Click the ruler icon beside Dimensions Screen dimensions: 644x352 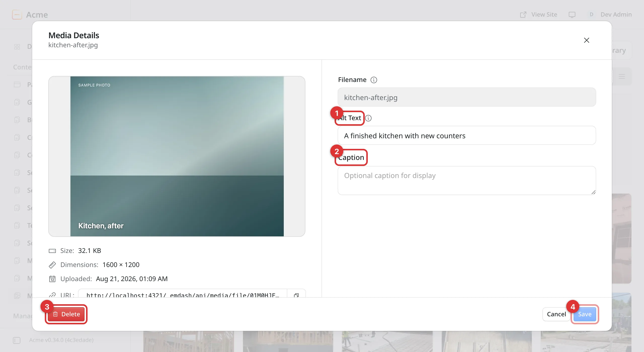[52, 265]
